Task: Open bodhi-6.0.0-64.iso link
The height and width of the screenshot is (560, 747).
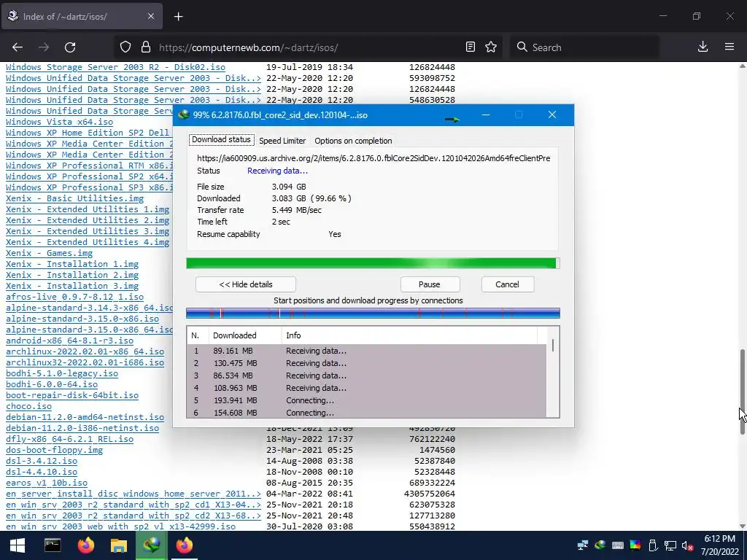Action: [x=52, y=385]
